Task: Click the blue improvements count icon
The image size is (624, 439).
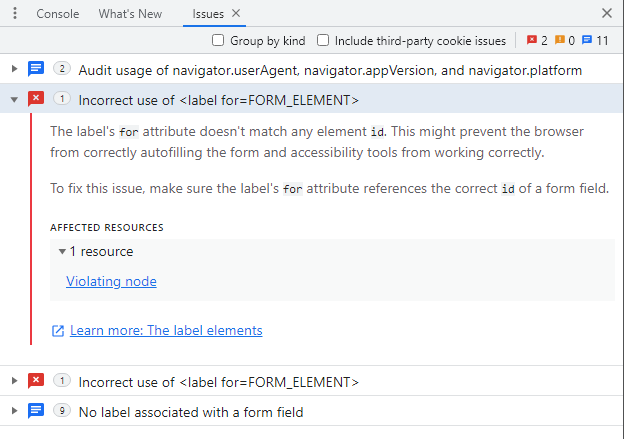Action: [587, 41]
